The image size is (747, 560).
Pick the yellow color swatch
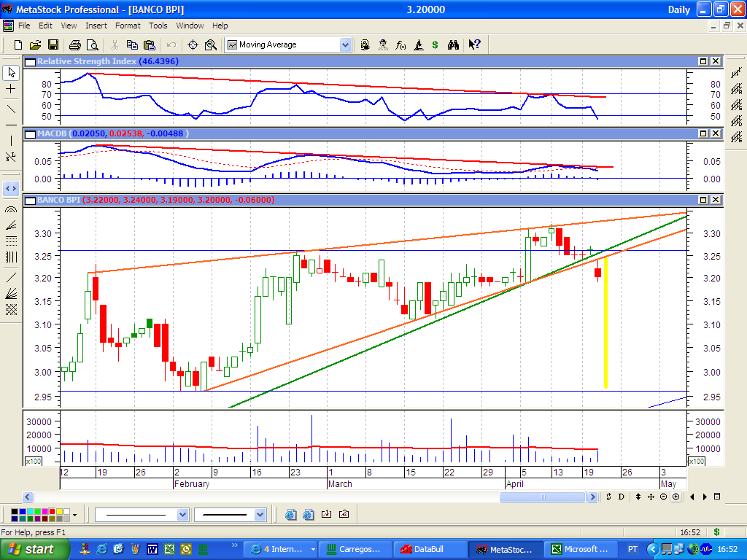pyautogui.click(x=59, y=511)
